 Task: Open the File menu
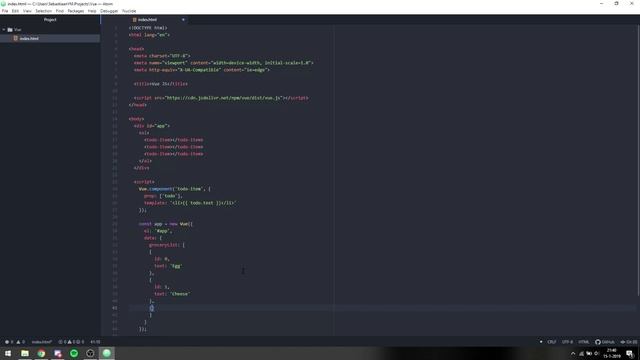point(5,11)
